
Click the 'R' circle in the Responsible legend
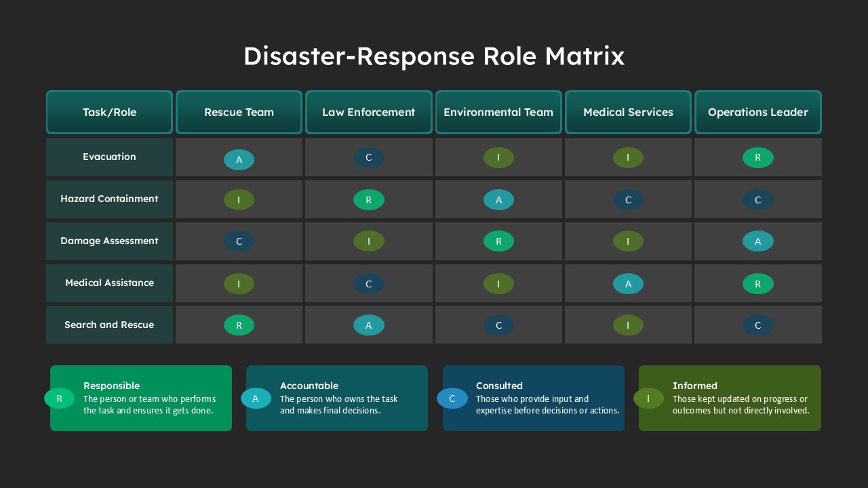pyautogui.click(x=59, y=399)
